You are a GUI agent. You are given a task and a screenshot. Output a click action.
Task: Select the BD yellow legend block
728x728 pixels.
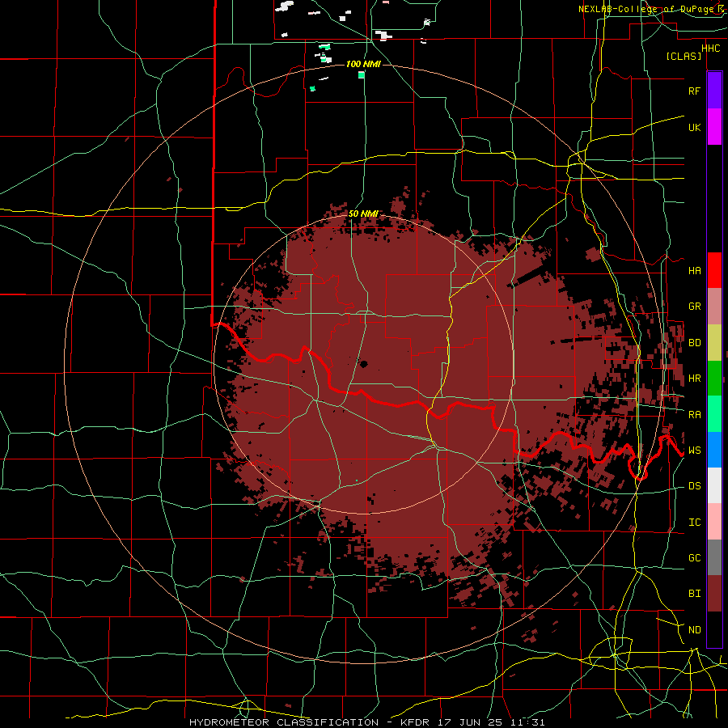714,343
